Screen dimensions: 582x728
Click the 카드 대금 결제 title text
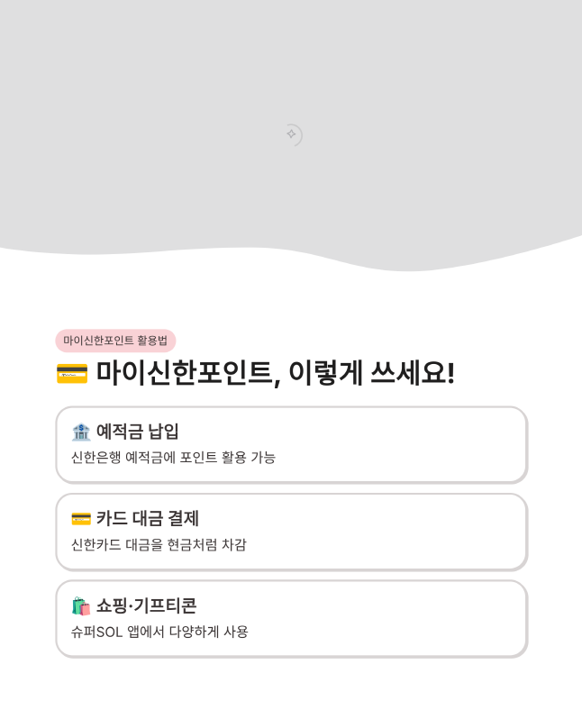point(148,518)
